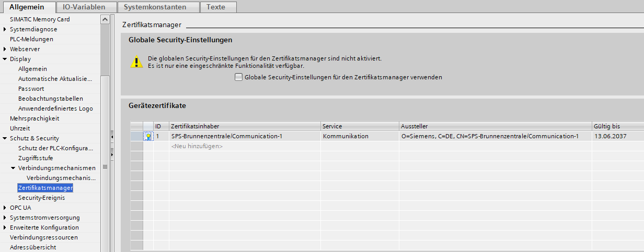This screenshot has height=252, width=644.
Task: Click the Neu hinzufügen entry in table
Action: tap(197, 146)
